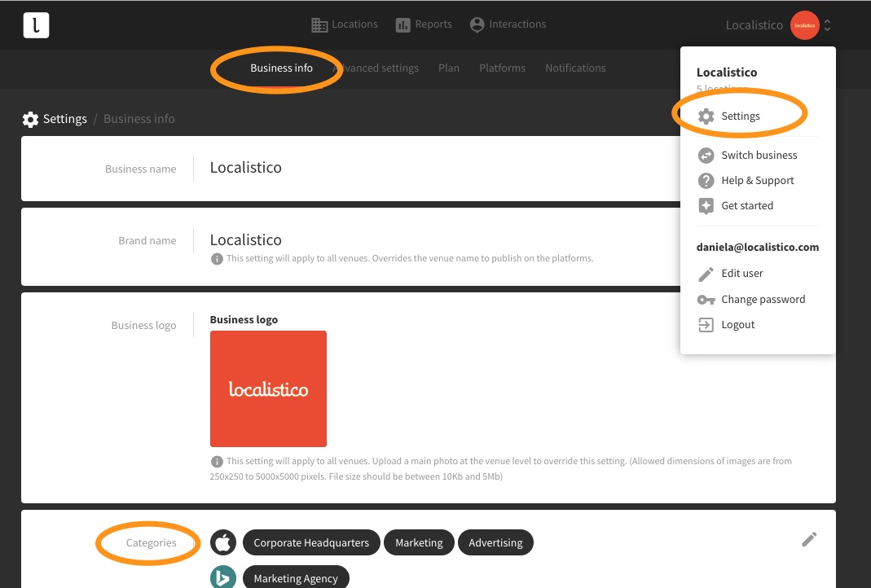Click the Localistico account name in header

[754, 25]
